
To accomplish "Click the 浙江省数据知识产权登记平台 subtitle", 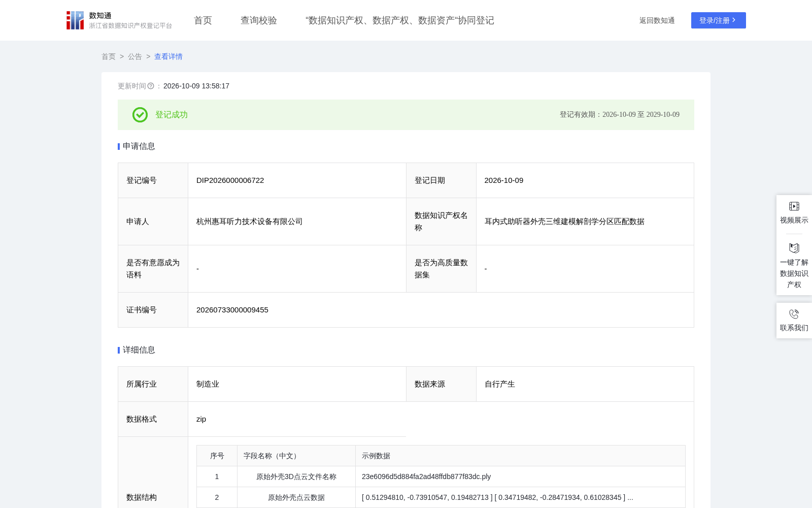I will (131, 26).
